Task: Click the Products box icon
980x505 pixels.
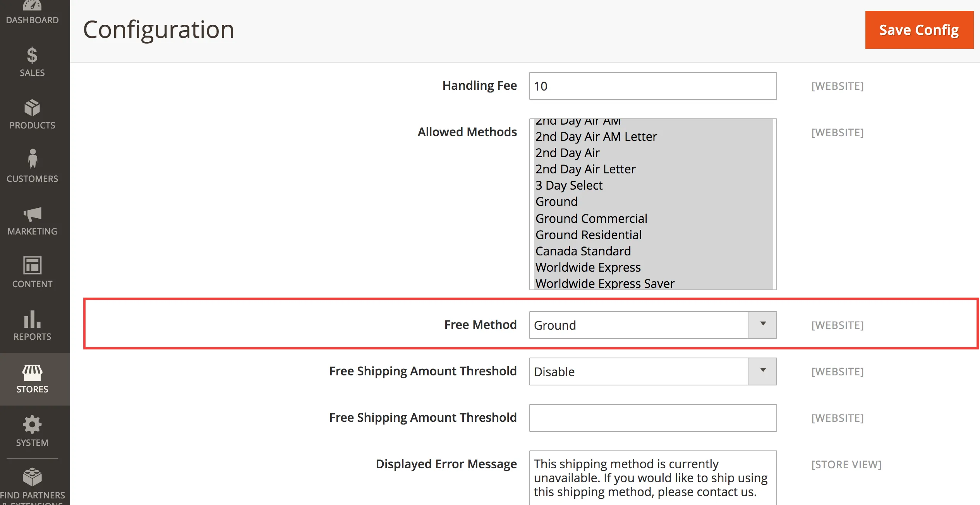Action: pos(32,108)
